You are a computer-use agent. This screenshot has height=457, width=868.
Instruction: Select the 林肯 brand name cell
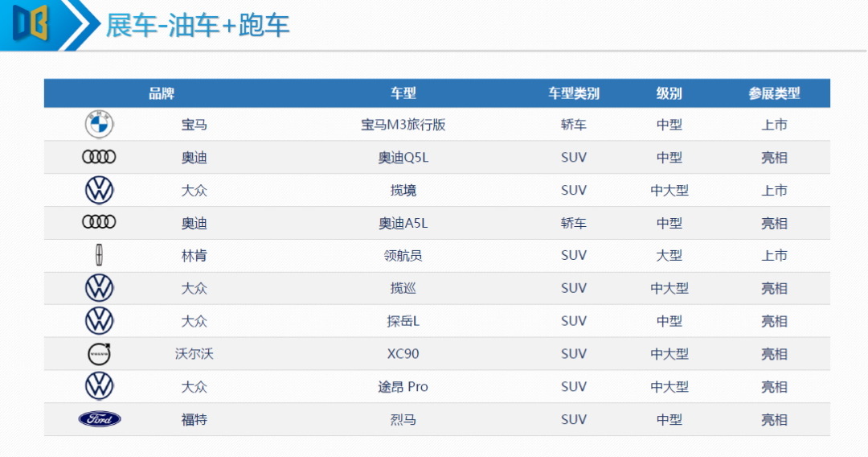(194, 255)
